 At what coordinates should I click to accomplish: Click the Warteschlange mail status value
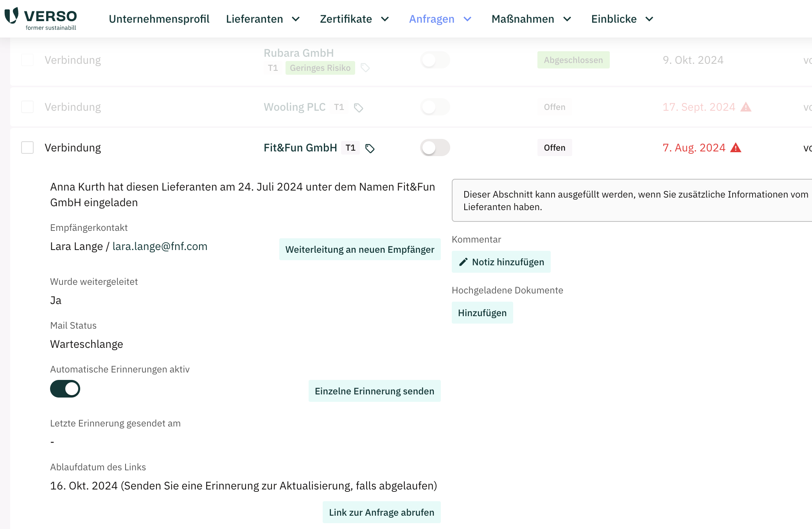(x=86, y=344)
